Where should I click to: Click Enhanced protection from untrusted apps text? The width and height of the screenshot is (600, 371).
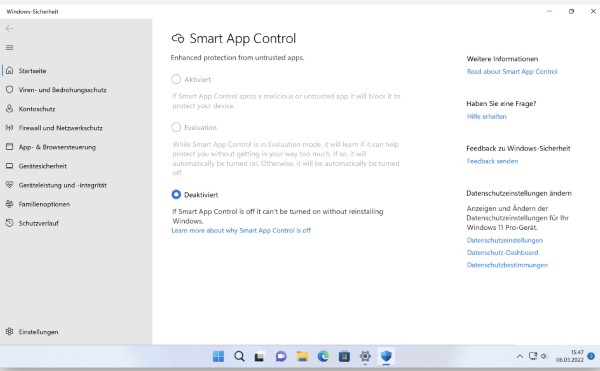[237, 58]
